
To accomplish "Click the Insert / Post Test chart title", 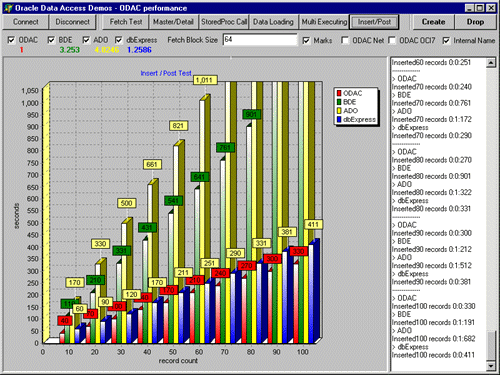I will pos(166,73).
